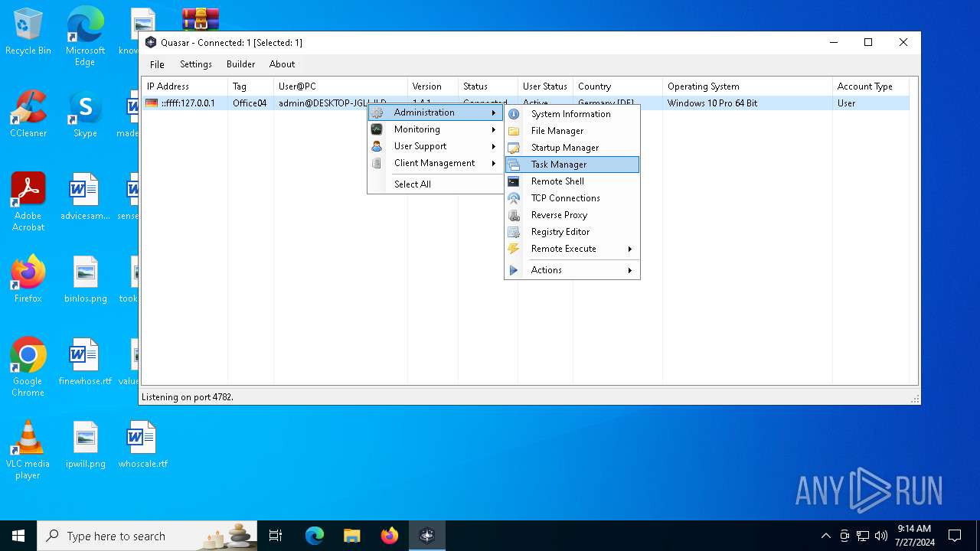Image resolution: width=980 pixels, height=551 pixels.
Task: Open Google Chrome desktop shortcut
Action: point(28,367)
